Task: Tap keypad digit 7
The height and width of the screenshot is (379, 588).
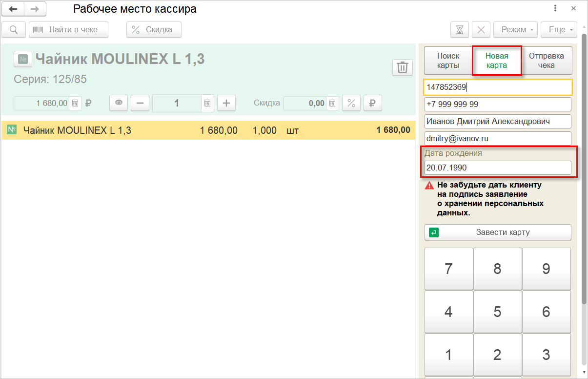Action: (448, 269)
